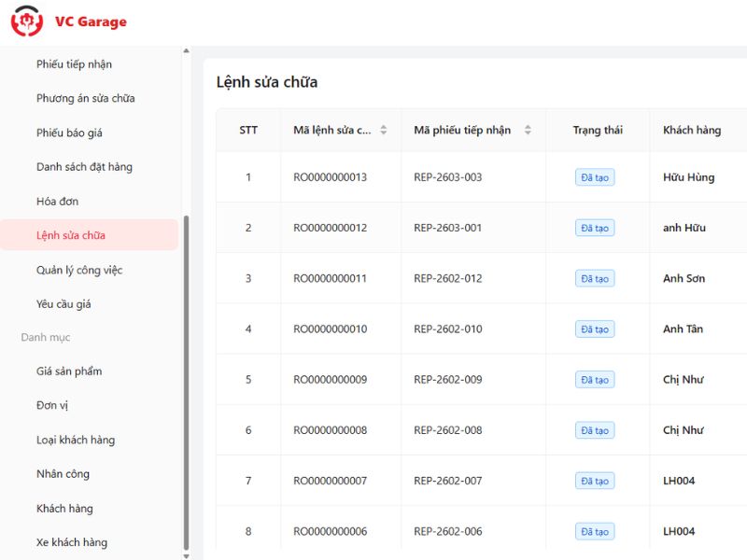
Task: Sort by Mã lệnh sửa chữa column arrows
Action: tap(383, 130)
